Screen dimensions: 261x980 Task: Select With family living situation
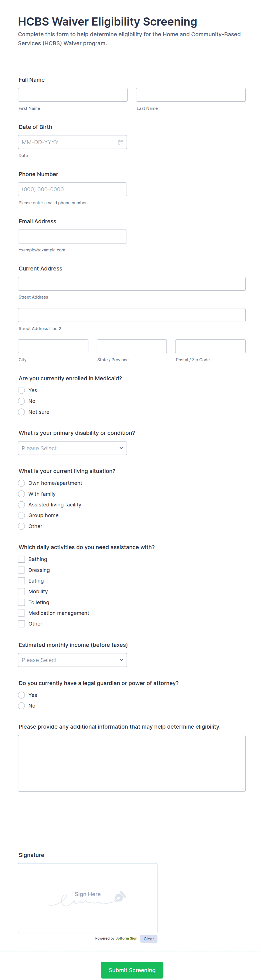click(22, 494)
